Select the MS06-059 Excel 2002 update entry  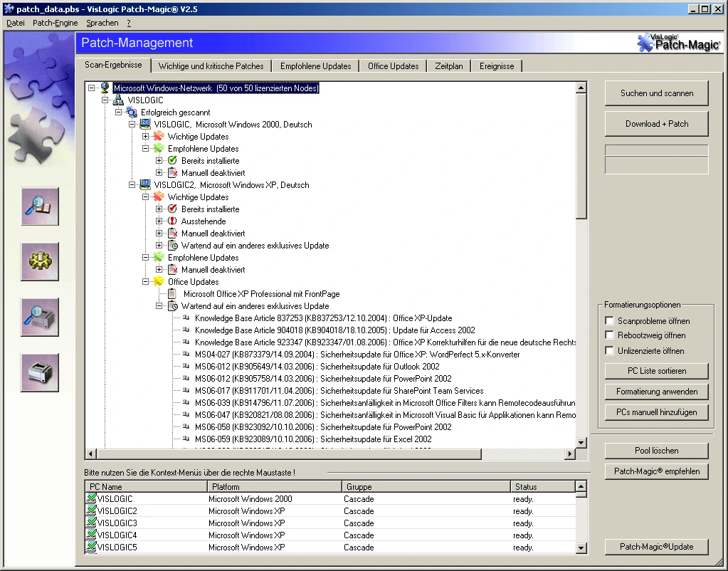(313, 439)
